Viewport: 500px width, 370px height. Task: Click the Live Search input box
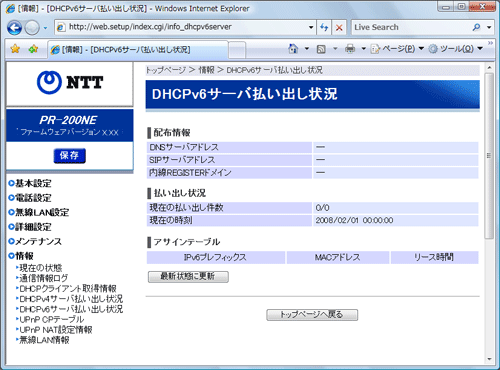[410, 27]
